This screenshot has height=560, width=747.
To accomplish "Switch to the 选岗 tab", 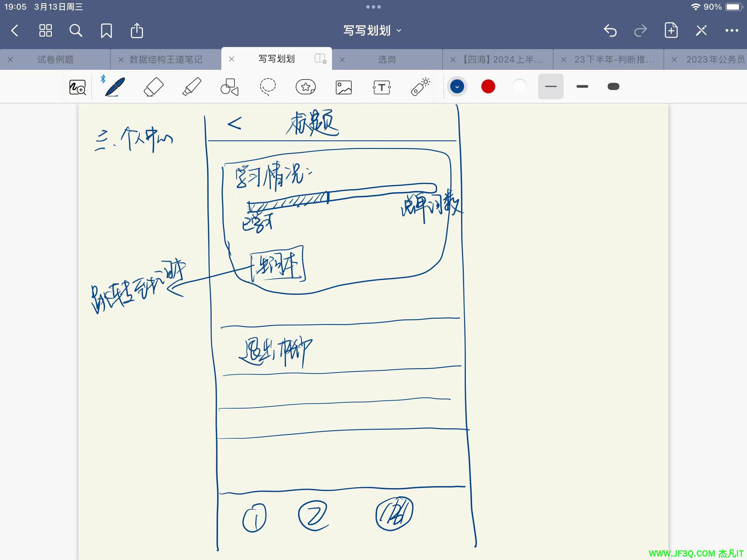I will click(x=387, y=59).
